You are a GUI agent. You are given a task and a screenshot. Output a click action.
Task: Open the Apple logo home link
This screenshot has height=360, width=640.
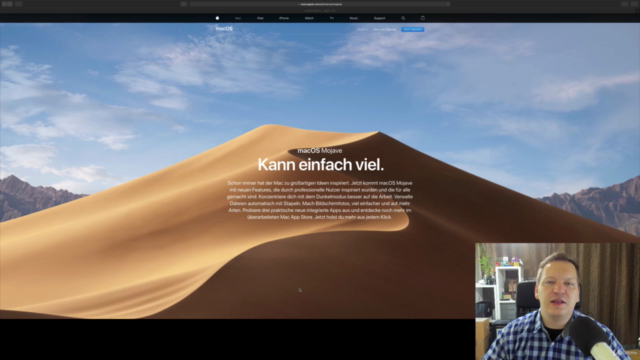click(217, 18)
